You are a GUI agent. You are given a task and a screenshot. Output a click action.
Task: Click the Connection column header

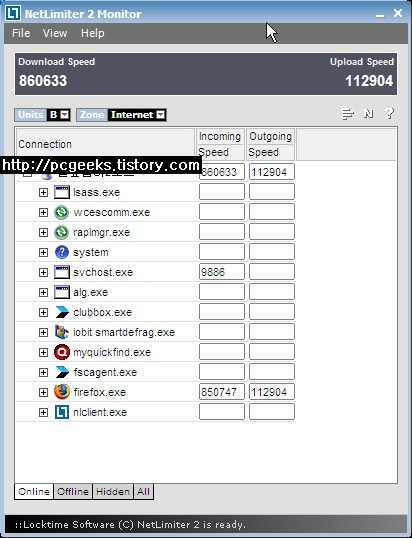coord(105,144)
